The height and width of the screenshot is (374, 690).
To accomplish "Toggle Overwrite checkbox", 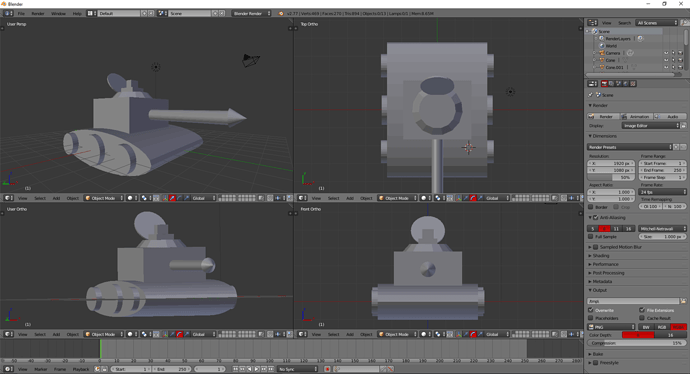I will pyautogui.click(x=591, y=310).
